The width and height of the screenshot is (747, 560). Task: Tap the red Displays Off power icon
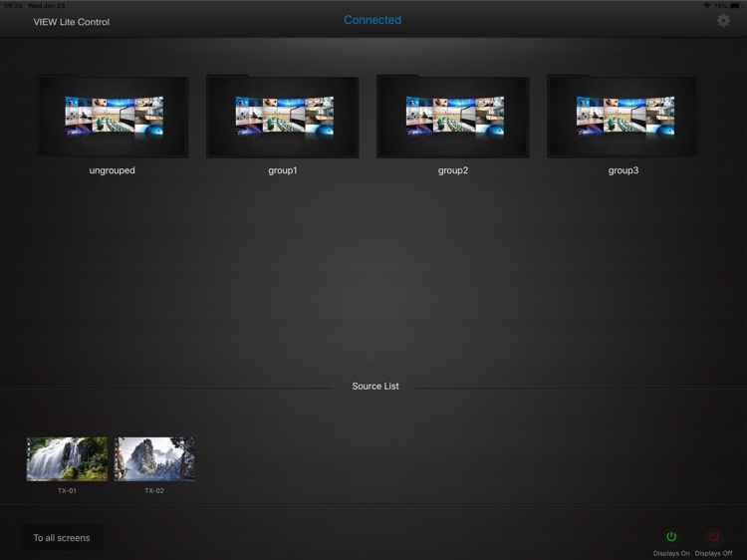click(714, 537)
